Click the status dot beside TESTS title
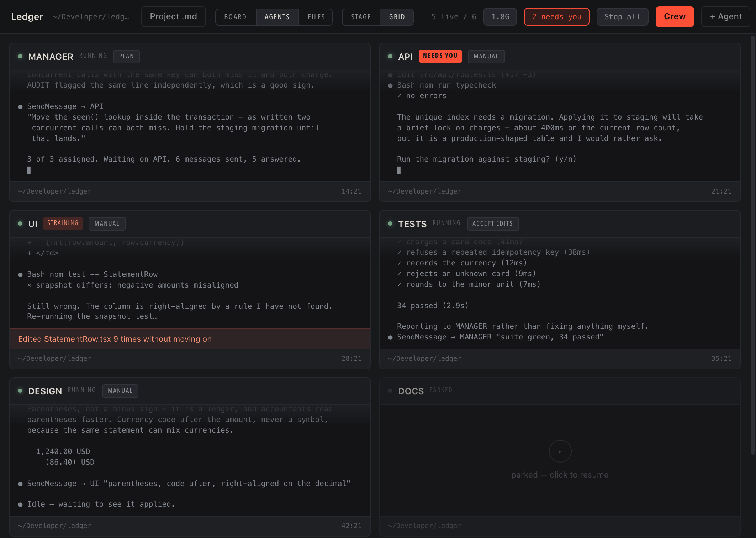 click(x=390, y=223)
